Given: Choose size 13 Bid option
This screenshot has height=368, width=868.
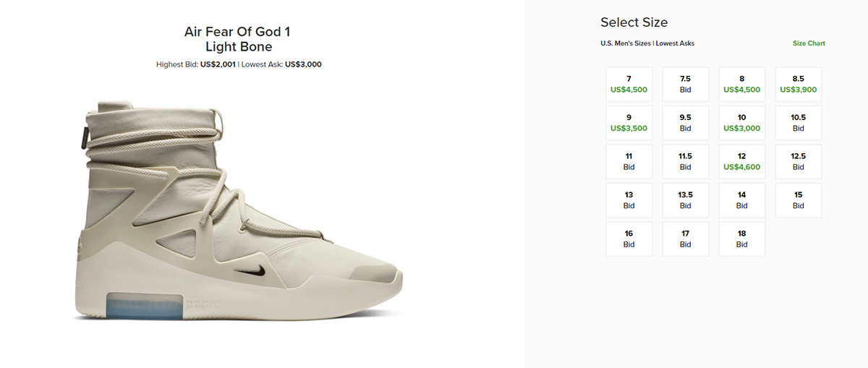Looking at the screenshot, I should [629, 200].
